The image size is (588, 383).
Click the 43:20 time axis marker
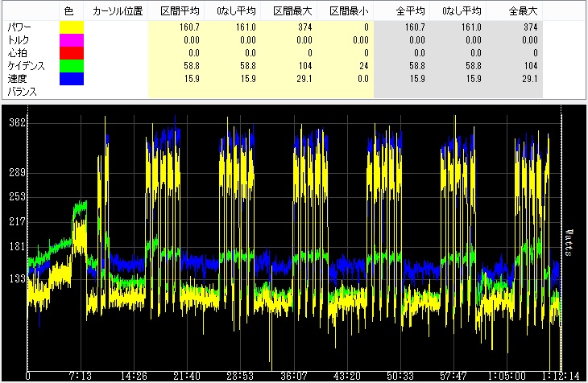click(347, 376)
